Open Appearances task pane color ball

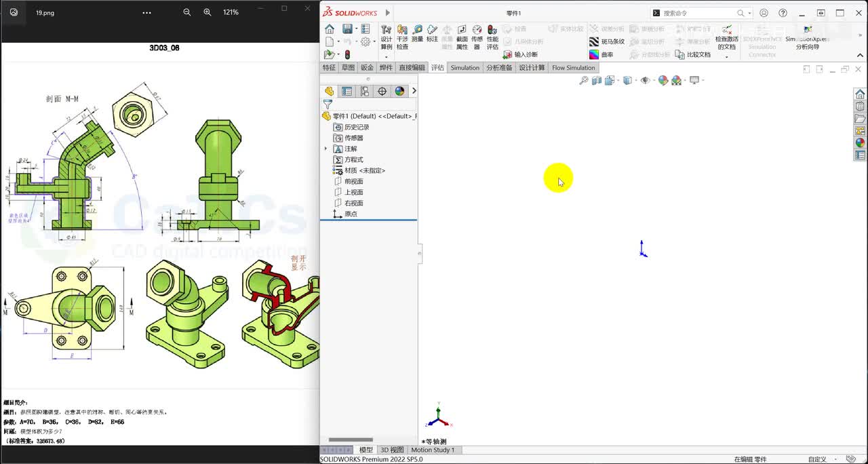click(x=860, y=143)
